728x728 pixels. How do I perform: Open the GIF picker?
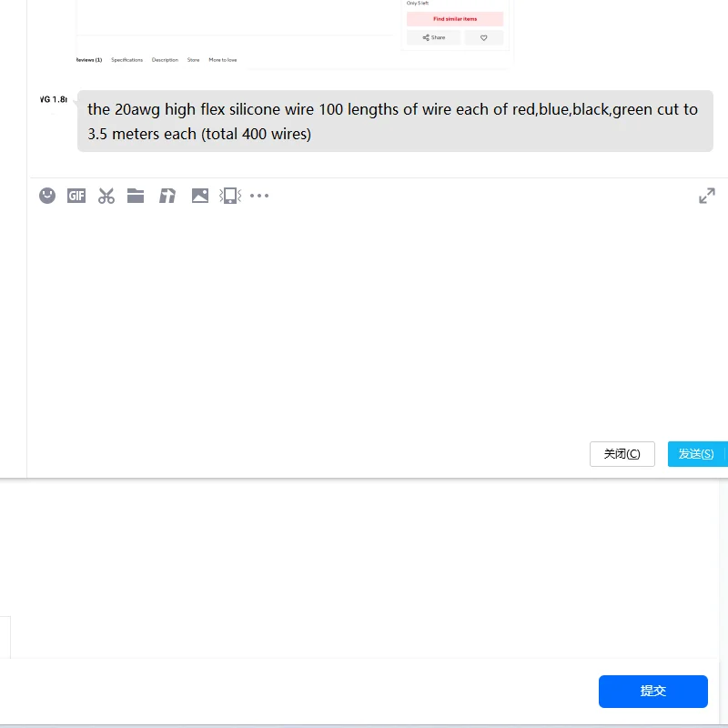(76, 196)
